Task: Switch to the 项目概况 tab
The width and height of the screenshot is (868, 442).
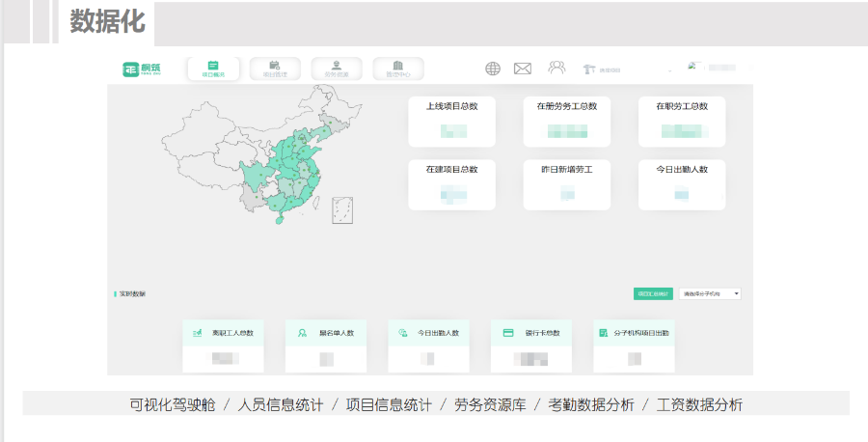Action: 213,69
